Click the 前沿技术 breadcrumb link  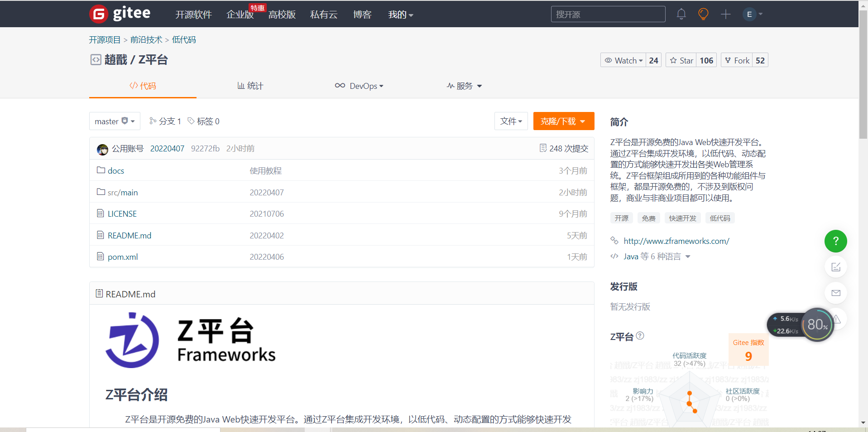(146, 40)
